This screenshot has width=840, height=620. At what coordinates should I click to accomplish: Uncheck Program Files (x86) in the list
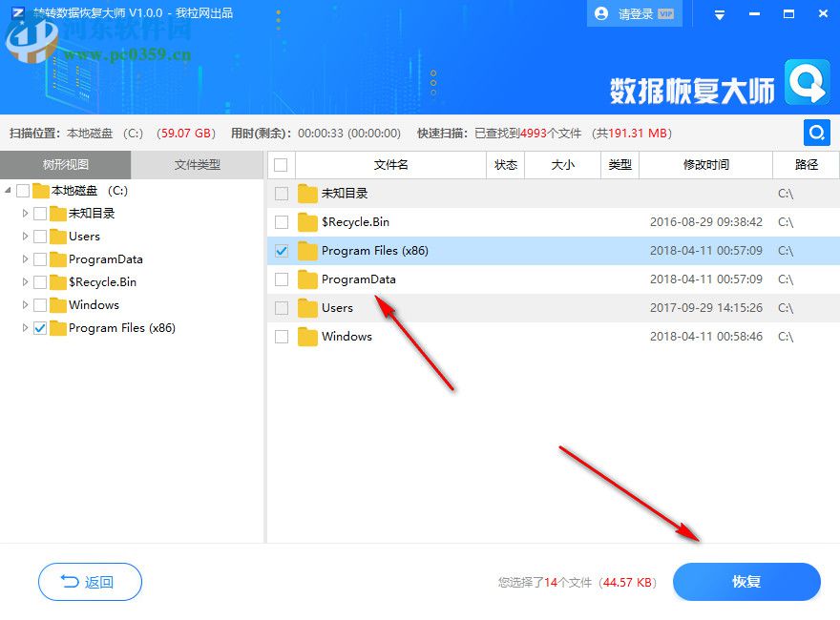click(280, 250)
